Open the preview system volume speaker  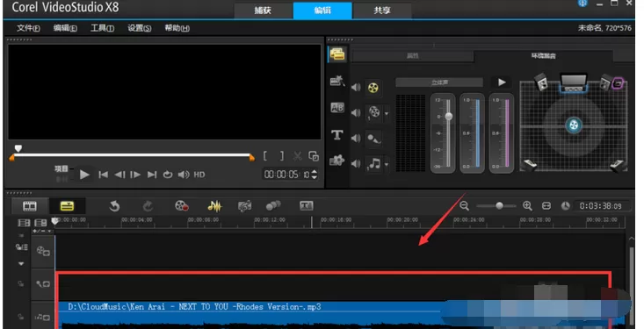click(x=184, y=175)
